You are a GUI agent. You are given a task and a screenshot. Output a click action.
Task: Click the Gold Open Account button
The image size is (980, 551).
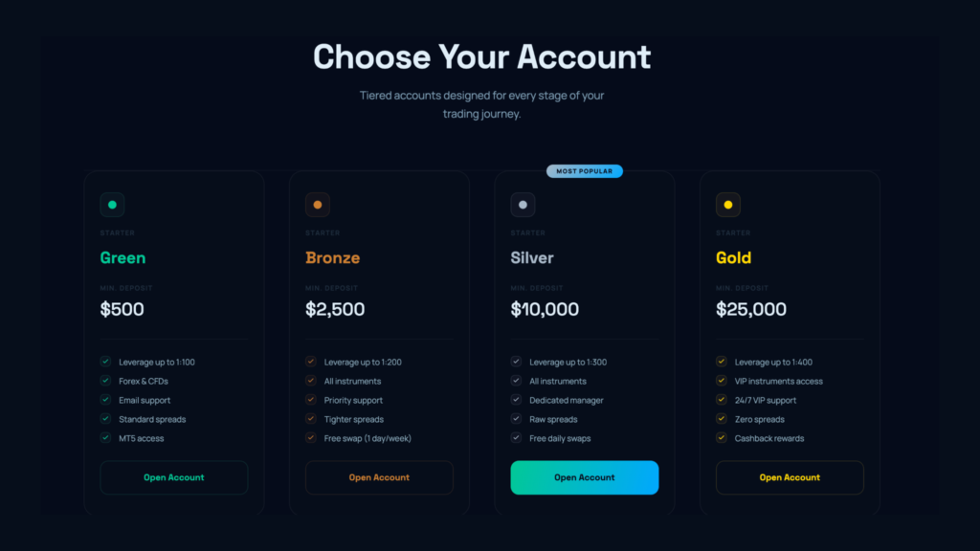pos(790,477)
